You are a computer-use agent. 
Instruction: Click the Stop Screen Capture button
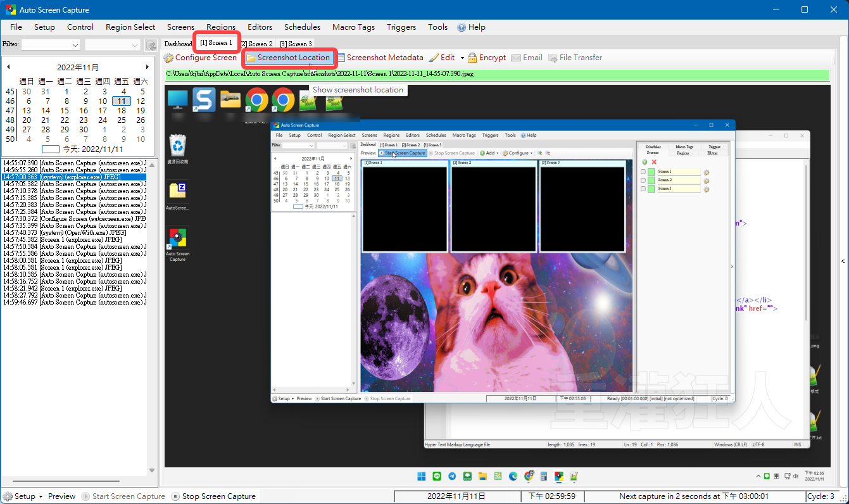213,496
